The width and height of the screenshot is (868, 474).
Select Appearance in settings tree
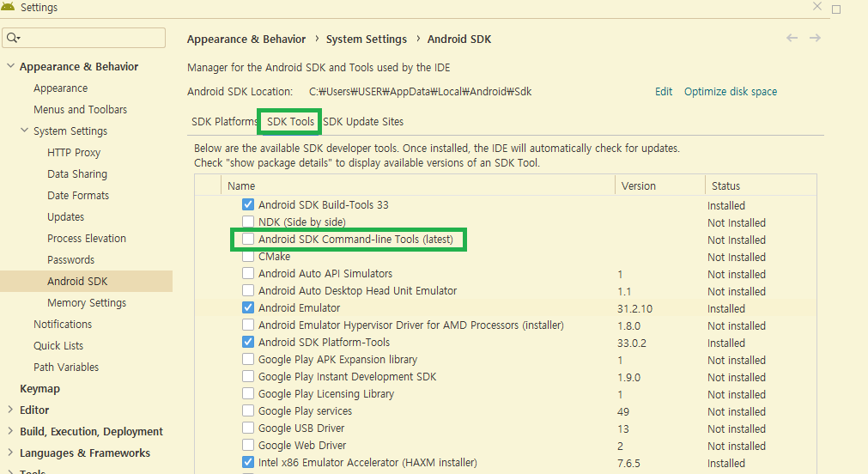coord(60,88)
